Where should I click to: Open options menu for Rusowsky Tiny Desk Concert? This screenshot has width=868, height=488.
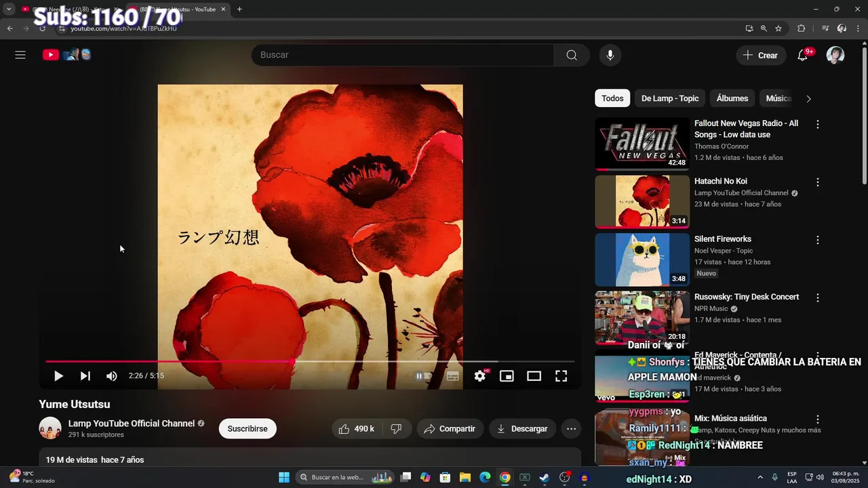tap(818, 298)
